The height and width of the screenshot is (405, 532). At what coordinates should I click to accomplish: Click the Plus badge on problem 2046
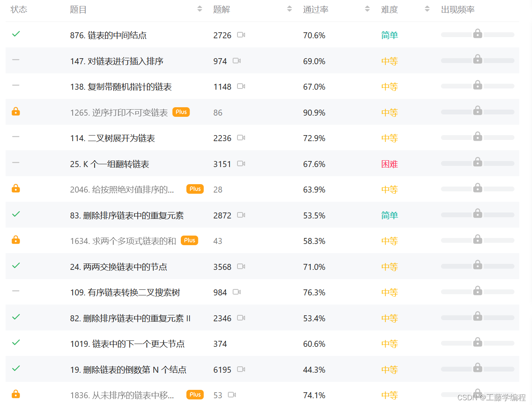coord(195,189)
